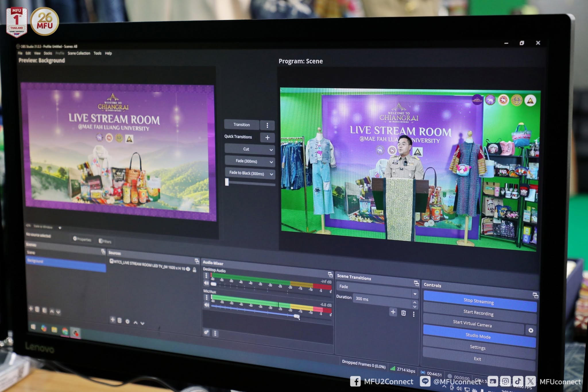
Task: Add quick transition with plus button
Action: 267,138
